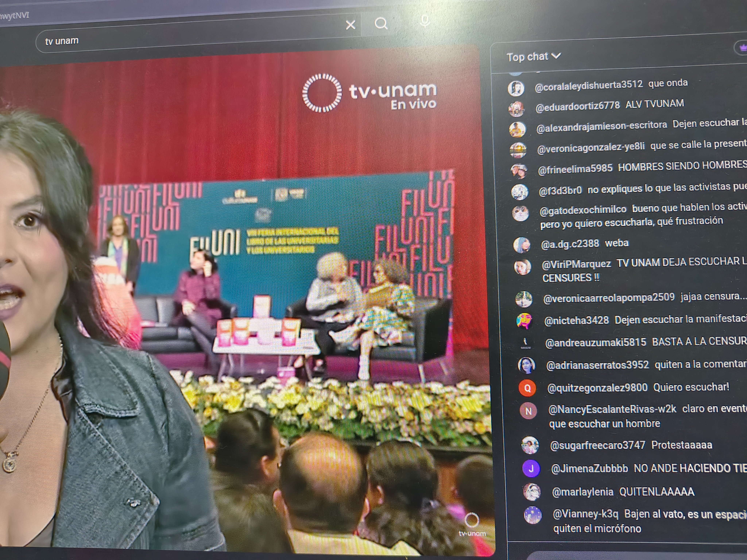This screenshot has height=560, width=747.
Task: Open avatar of @frineelima5985
Action: pyautogui.click(x=519, y=171)
